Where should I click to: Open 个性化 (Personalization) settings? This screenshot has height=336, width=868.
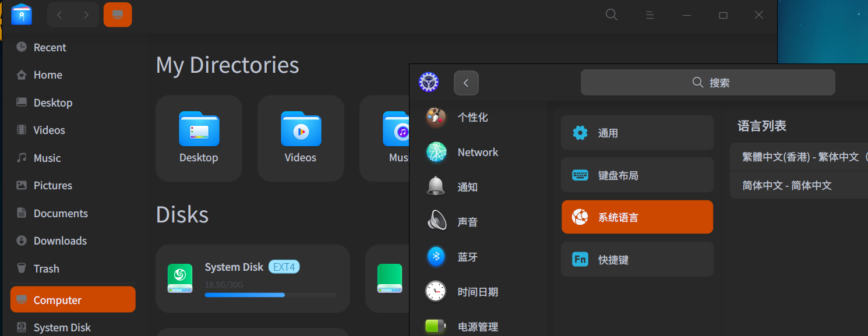click(436, 117)
